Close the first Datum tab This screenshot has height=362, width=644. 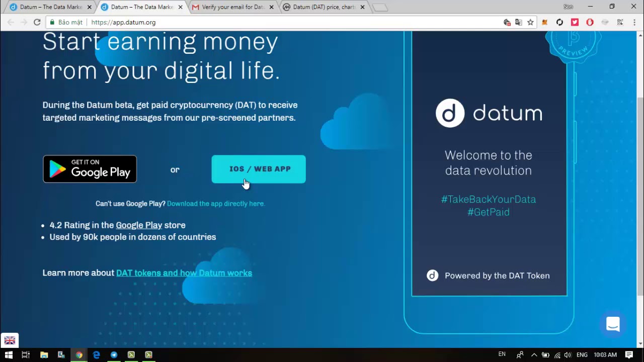click(x=90, y=7)
